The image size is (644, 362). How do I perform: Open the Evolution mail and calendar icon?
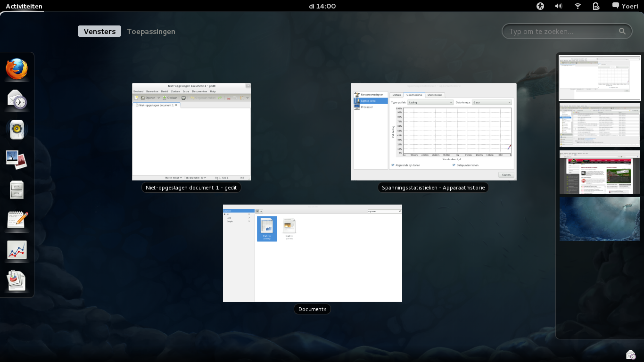click(x=17, y=99)
